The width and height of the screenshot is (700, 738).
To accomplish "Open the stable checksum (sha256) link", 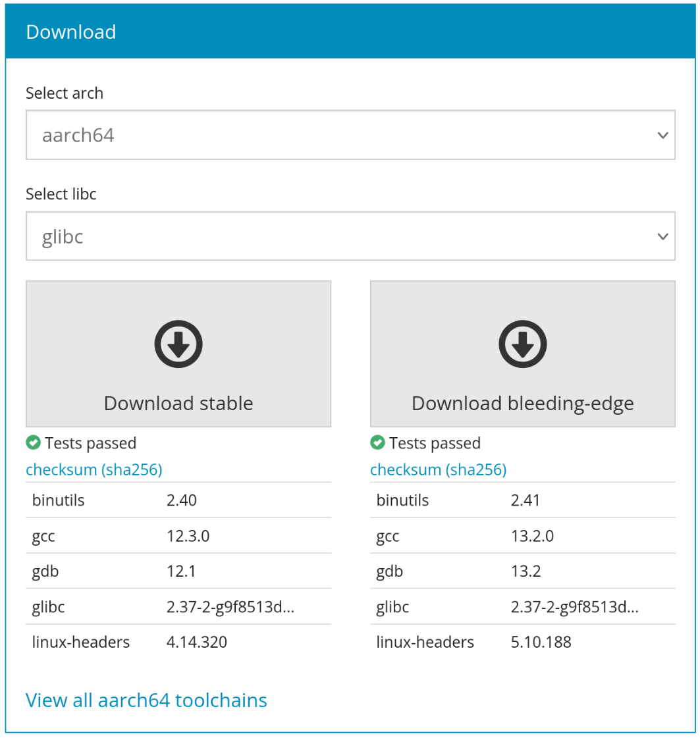I will pyautogui.click(x=94, y=469).
